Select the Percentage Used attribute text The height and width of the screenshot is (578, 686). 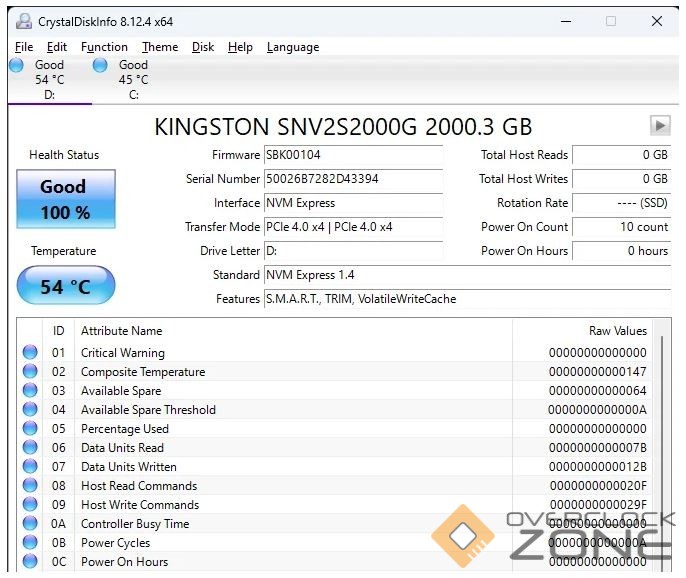pyautogui.click(x=125, y=429)
